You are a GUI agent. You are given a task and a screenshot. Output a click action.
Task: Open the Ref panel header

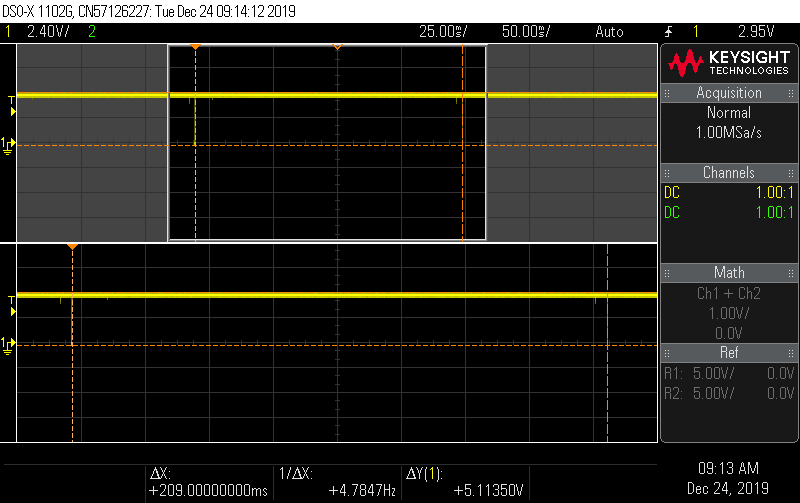(x=729, y=353)
